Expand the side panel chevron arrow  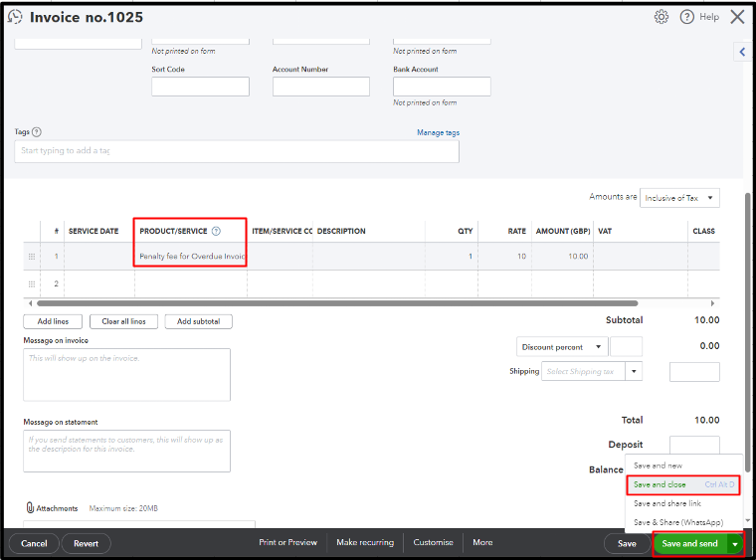[742, 52]
